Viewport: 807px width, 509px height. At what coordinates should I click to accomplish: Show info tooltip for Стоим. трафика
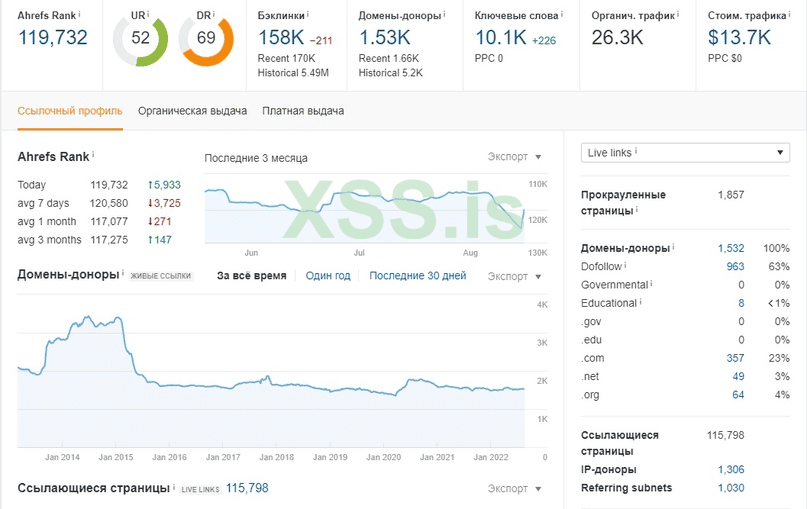[792, 15]
